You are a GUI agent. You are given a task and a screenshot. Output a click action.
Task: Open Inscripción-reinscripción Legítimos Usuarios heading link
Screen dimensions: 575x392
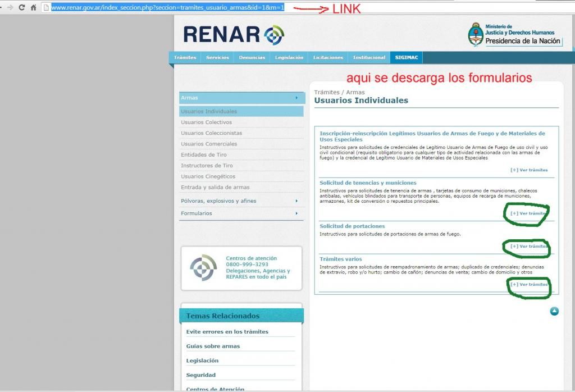click(432, 136)
